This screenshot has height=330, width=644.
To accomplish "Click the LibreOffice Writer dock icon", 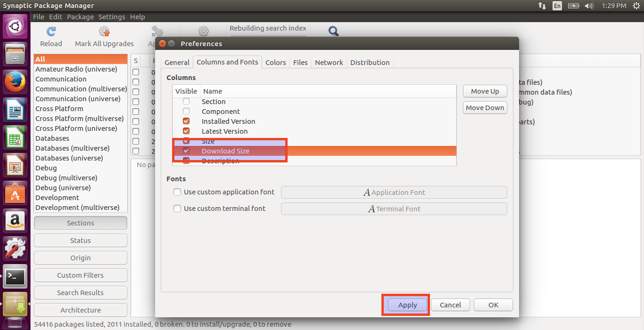I will 15,109.
